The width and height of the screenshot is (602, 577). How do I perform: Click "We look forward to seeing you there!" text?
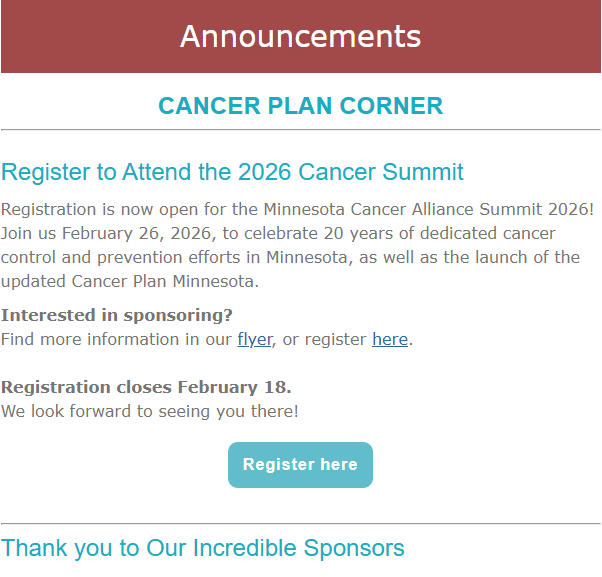click(x=150, y=411)
